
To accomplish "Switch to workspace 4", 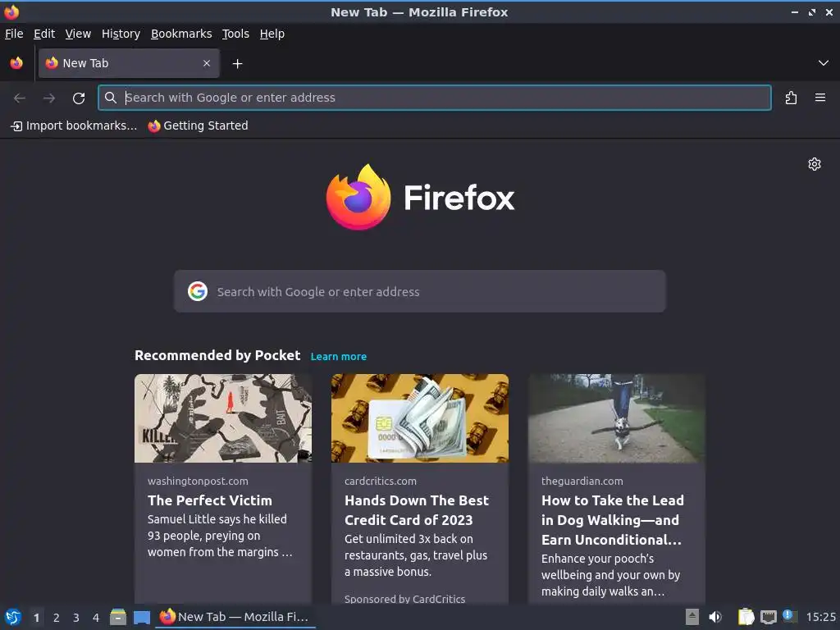I will [96, 618].
